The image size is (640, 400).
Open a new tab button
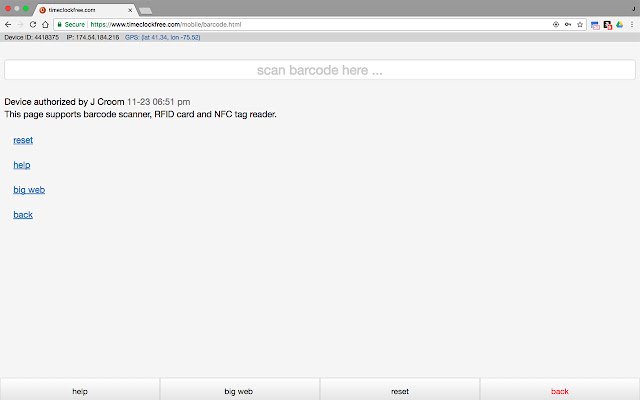click(145, 11)
